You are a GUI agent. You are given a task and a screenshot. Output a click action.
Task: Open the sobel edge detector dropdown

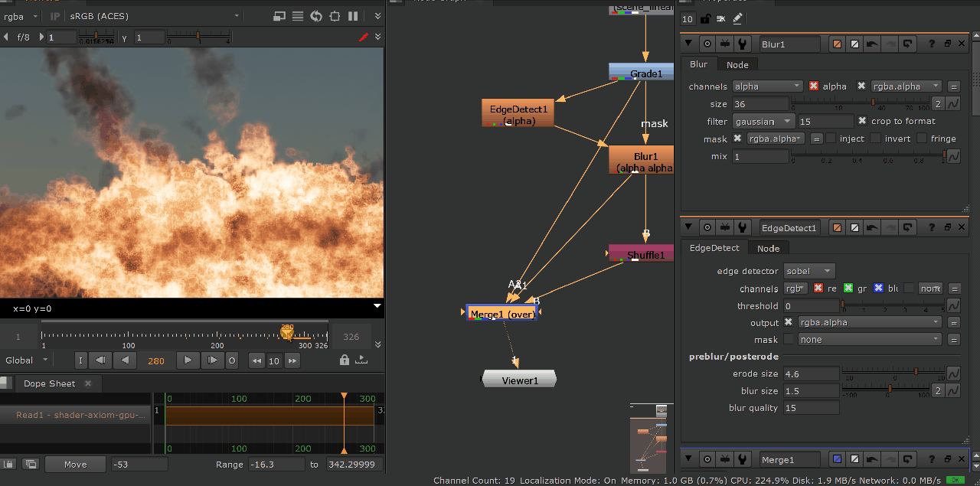(808, 270)
